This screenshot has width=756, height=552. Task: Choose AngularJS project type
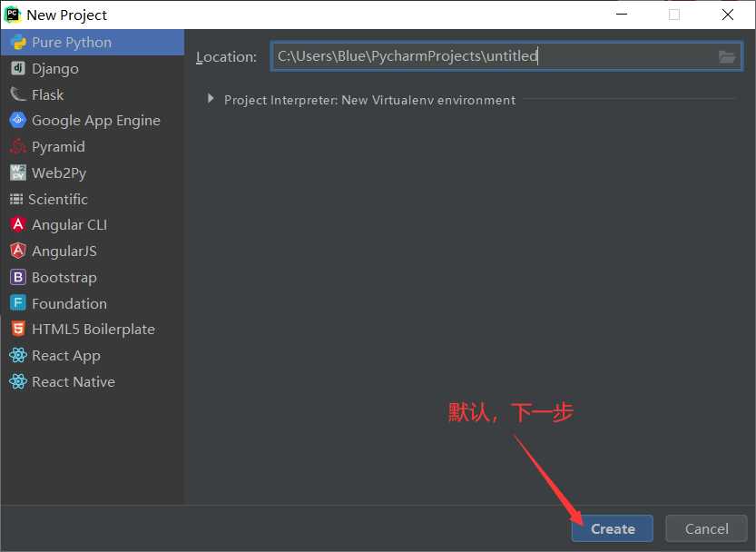[x=93, y=251]
